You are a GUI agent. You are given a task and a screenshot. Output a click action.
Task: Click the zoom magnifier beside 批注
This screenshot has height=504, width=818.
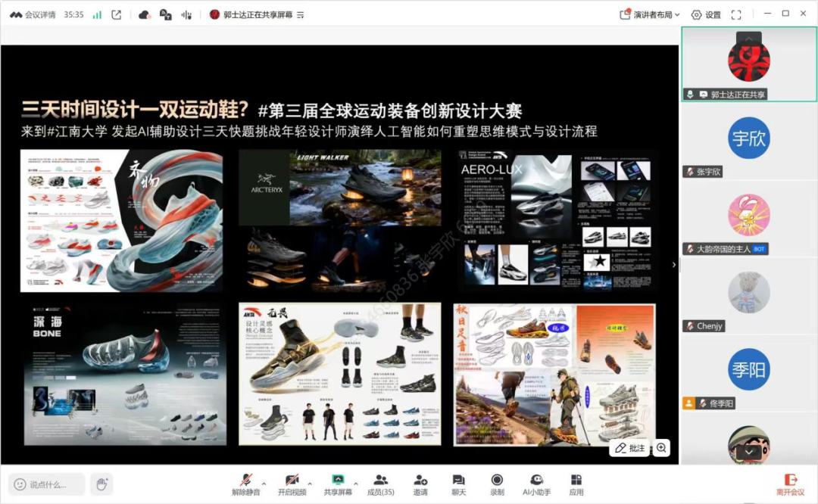(x=661, y=448)
